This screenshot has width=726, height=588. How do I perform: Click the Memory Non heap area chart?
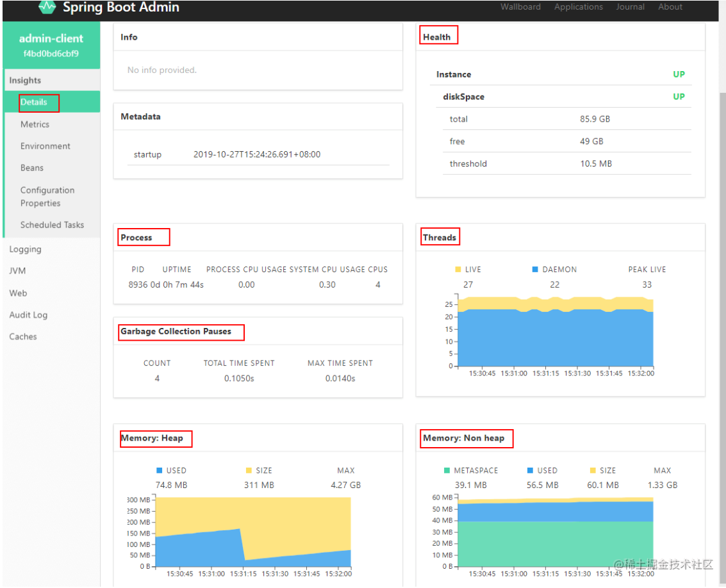555,532
